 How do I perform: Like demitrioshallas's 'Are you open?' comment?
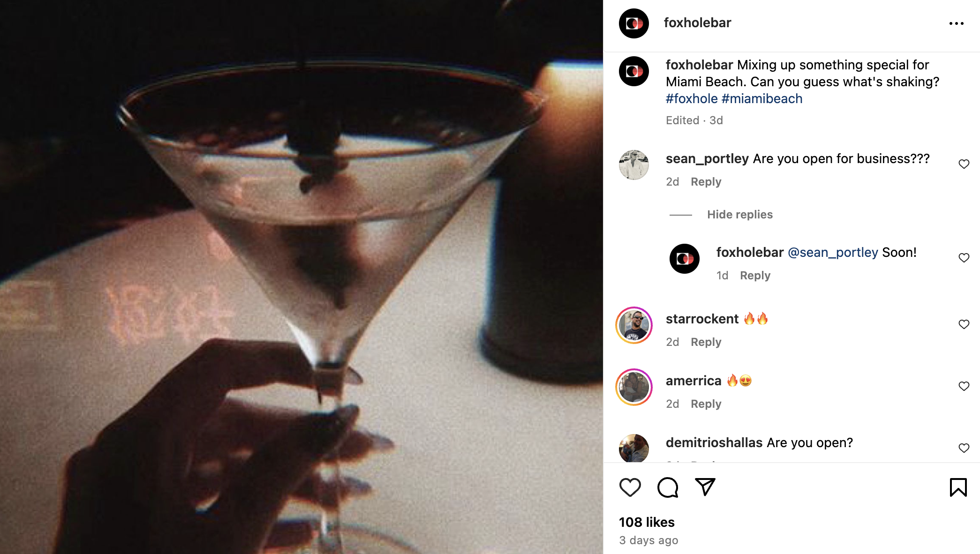(964, 448)
